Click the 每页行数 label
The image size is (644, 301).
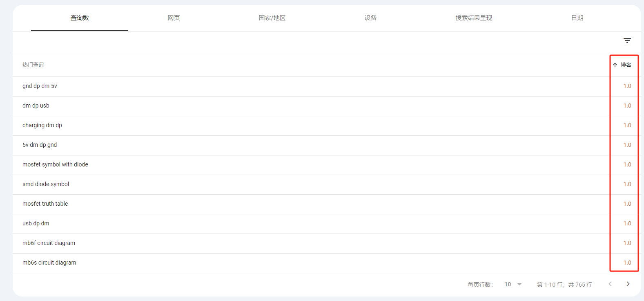click(x=480, y=285)
